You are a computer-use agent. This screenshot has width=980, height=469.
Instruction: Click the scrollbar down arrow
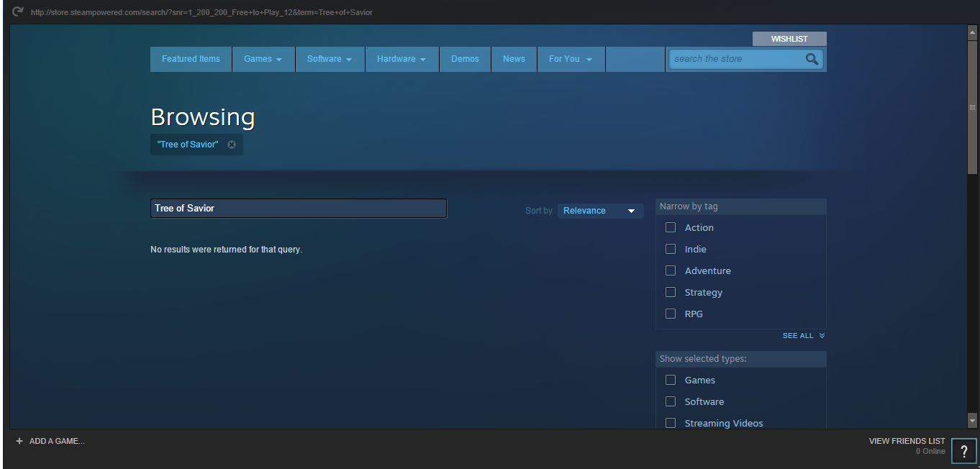coord(972,420)
